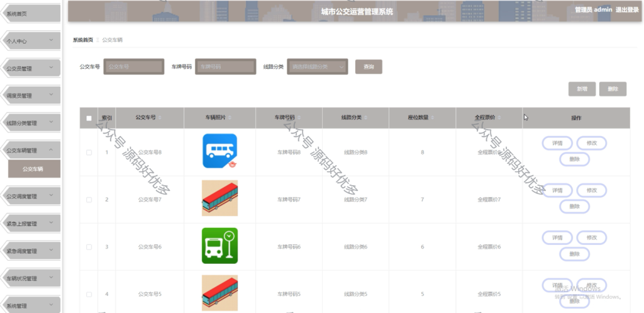This screenshot has width=644, height=313.
Task: Click 删除 for row 公交车号7
Action: (574, 207)
